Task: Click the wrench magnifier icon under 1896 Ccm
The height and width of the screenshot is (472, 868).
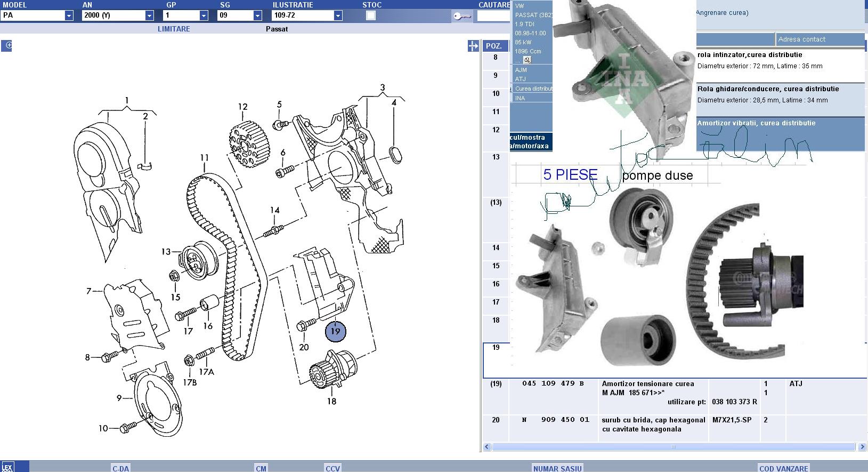Action: pyautogui.click(x=527, y=60)
